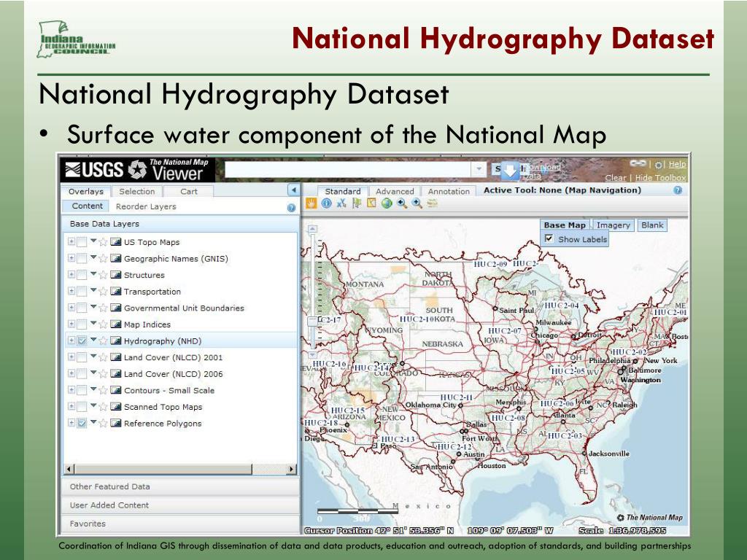Screen dimensions: 747x560
Task: Uncheck the Hydrography (NHD) layer
Action: (x=82, y=341)
